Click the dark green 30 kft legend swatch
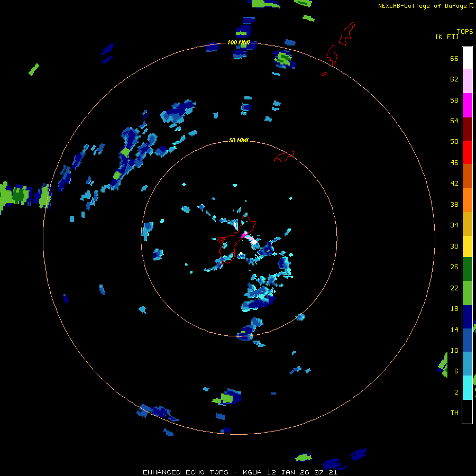 pos(467,269)
